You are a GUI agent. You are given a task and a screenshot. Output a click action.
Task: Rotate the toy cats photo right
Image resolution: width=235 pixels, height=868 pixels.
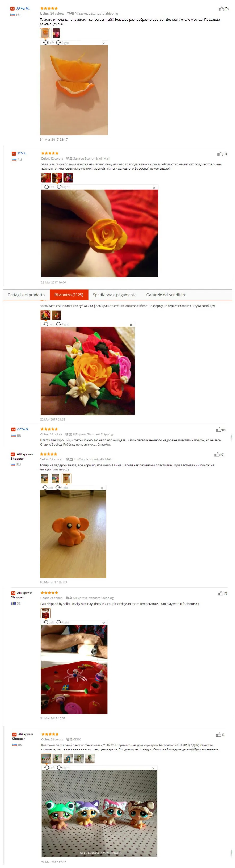tap(63, 768)
